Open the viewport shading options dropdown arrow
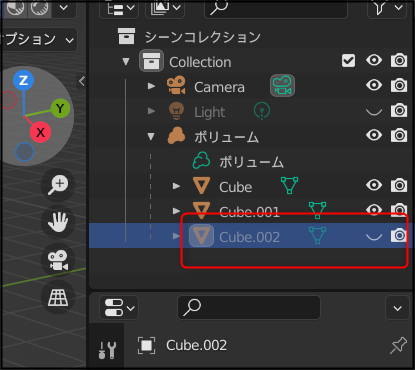This screenshot has width=415, height=370. [x=64, y=7]
